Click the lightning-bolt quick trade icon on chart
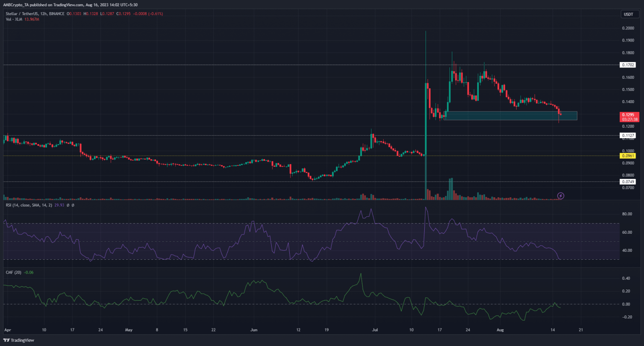 tap(561, 196)
